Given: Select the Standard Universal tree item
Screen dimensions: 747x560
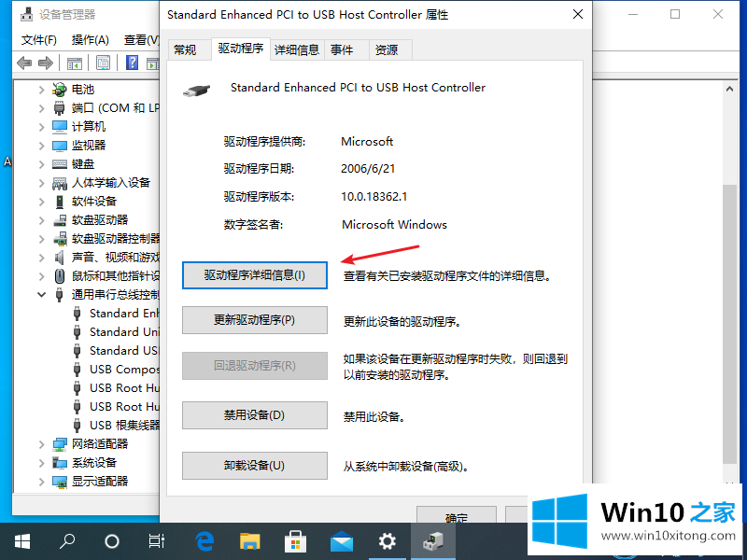Looking at the screenshot, I should pos(124,332).
